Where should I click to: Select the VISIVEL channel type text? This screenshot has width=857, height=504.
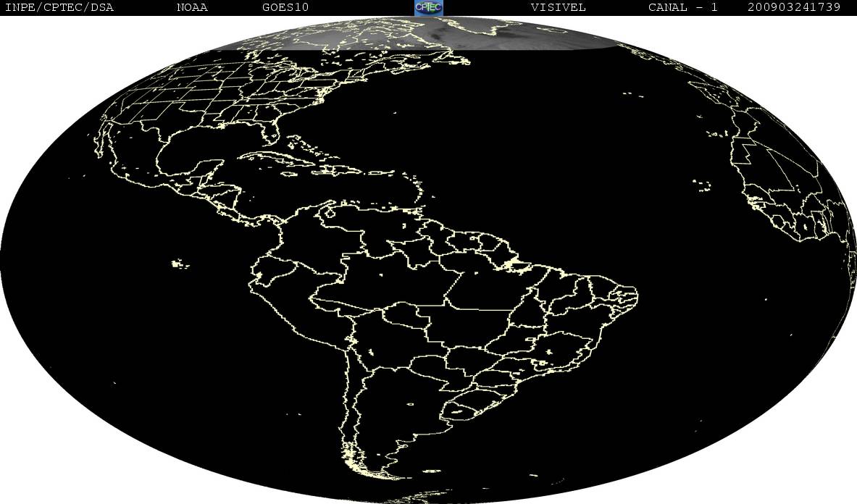(x=558, y=8)
